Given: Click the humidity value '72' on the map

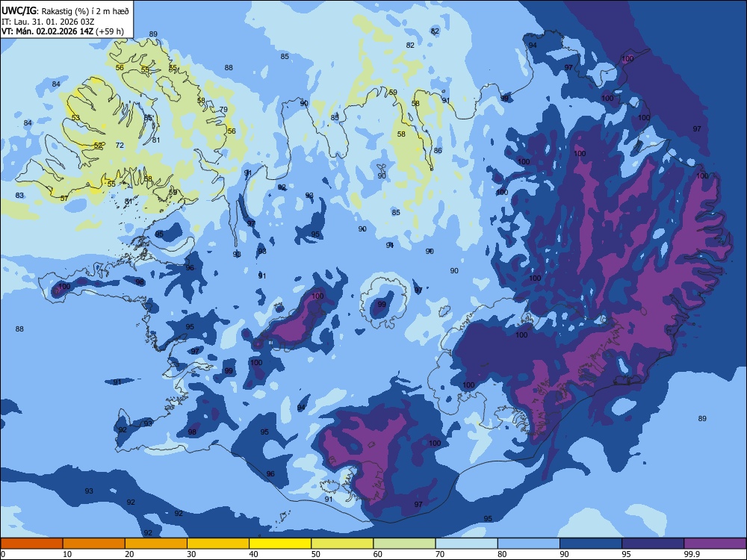Looking at the screenshot, I should pos(120,146).
